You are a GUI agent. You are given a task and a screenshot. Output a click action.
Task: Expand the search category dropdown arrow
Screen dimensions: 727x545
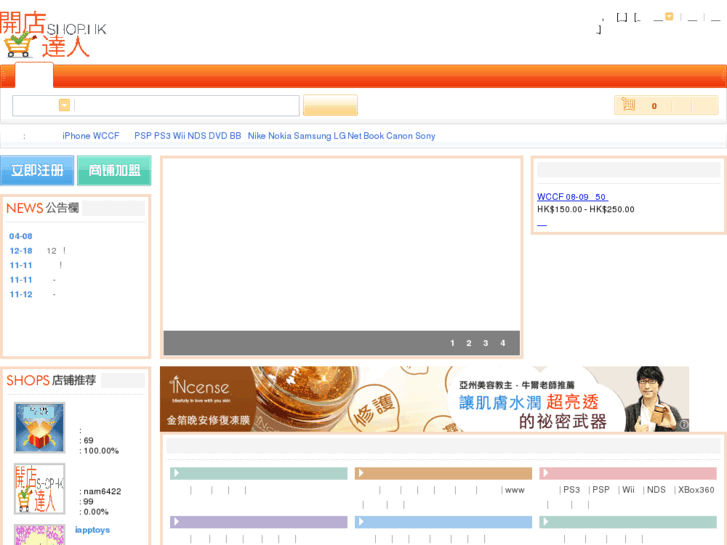tap(64, 105)
